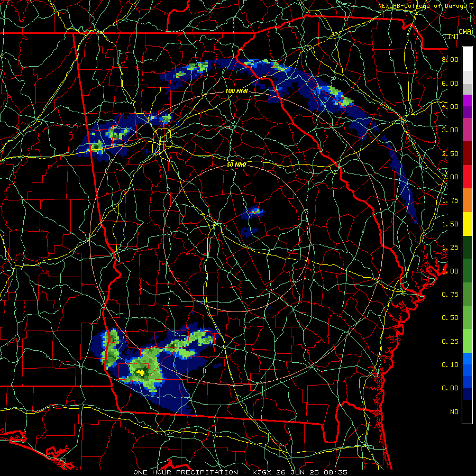
Task: Click the small isolated rain cell inside the 50 NMI ring
Action: click(x=253, y=212)
